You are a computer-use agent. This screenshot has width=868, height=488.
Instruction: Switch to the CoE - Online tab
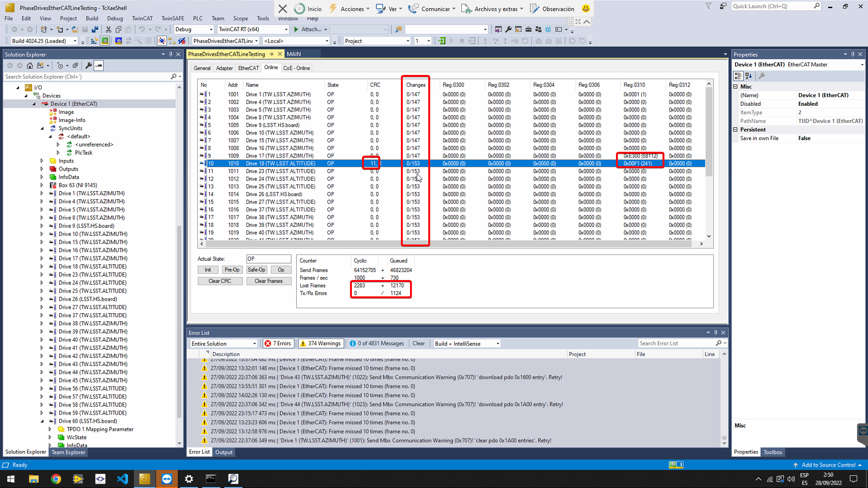[296, 68]
